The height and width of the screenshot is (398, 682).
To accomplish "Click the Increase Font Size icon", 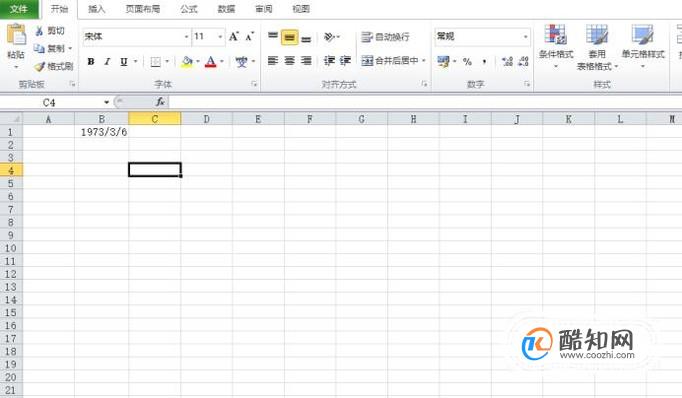I will [x=234, y=37].
